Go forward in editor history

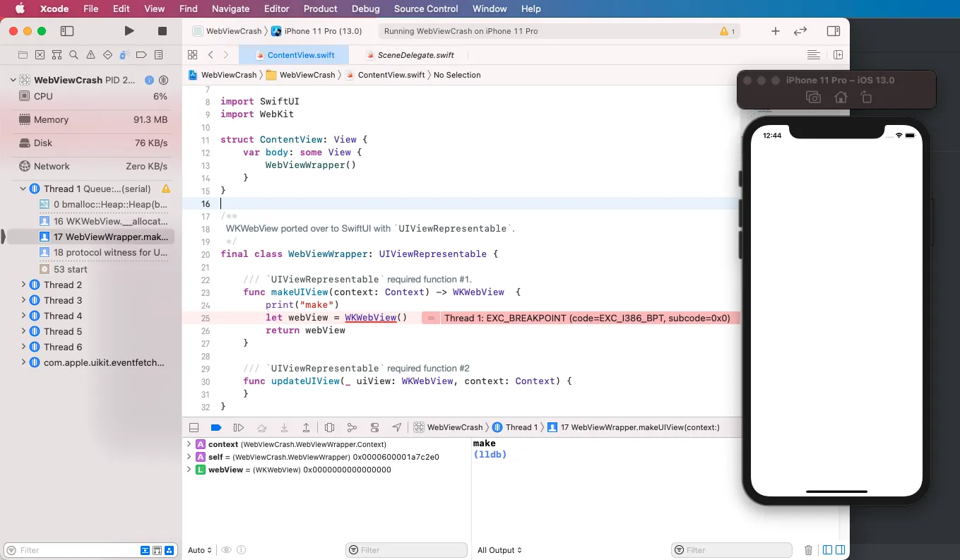[226, 55]
